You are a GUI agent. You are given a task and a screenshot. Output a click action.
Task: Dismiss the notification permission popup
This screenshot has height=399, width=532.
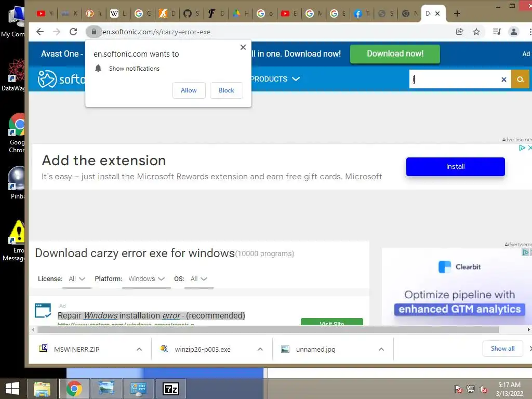tap(243, 47)
